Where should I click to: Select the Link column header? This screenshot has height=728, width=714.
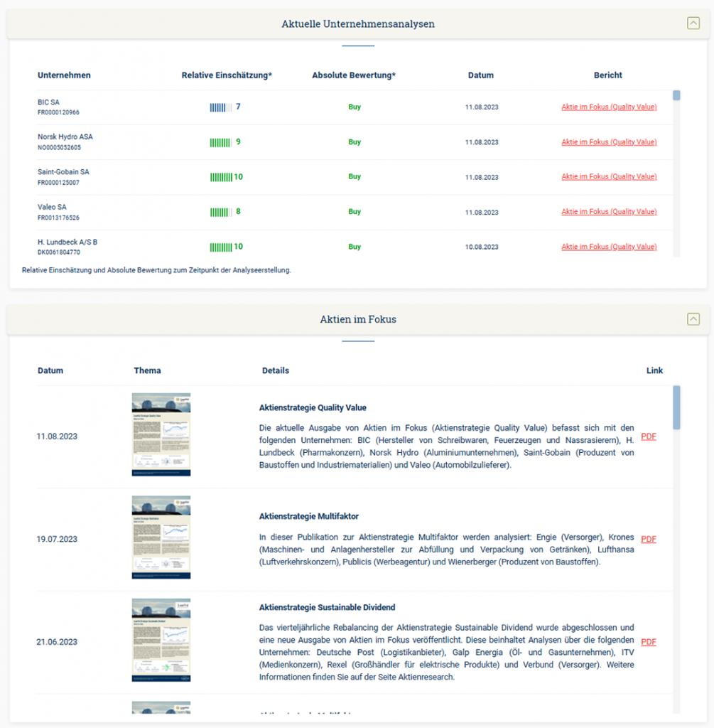click(x=654, y=370)
